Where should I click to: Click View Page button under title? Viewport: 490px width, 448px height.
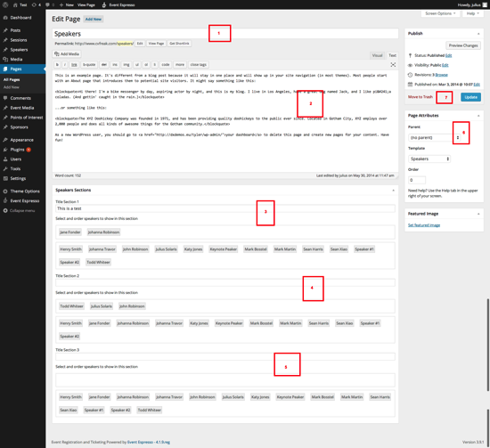(156, 44)
